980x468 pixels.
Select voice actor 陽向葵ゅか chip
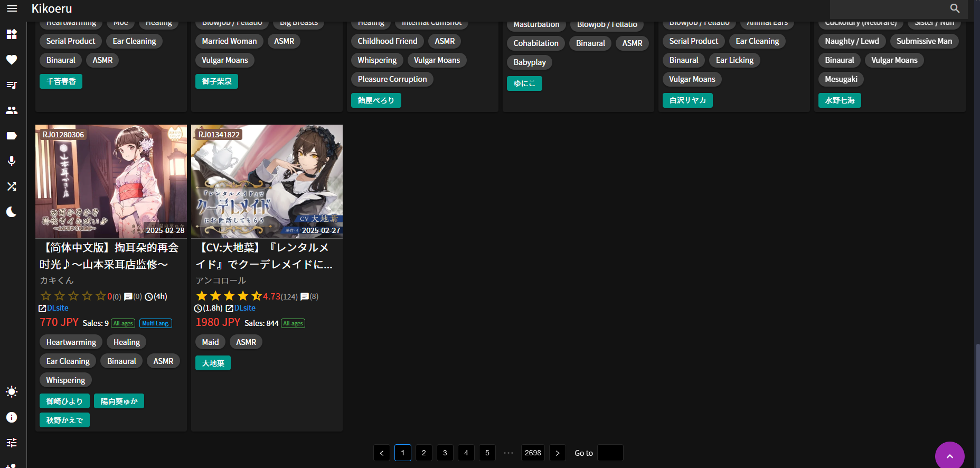click(119, 401)
